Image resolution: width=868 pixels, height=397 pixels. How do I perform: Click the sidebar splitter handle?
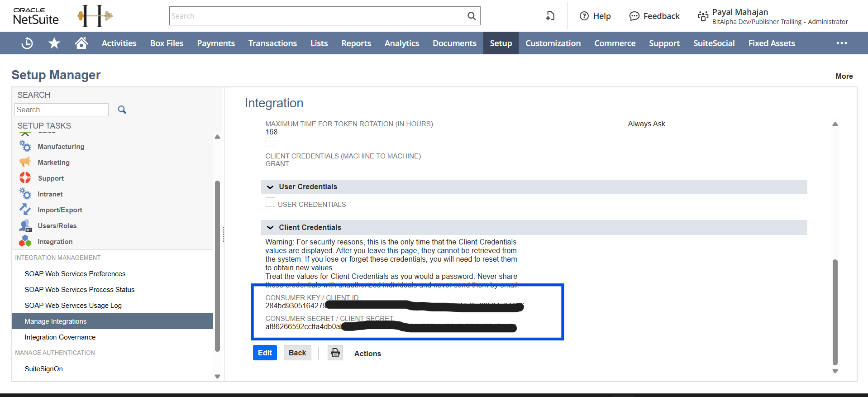pos(223,234)
